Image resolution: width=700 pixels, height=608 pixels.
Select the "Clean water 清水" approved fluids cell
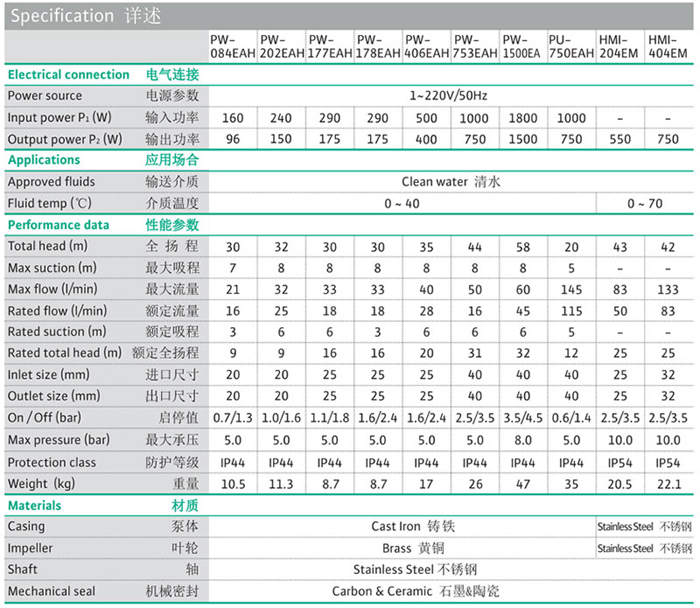(450, 182)
